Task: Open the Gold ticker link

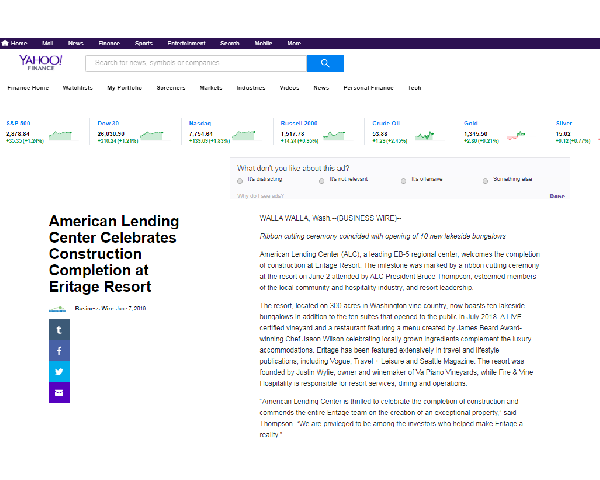Action: [470, 123]
